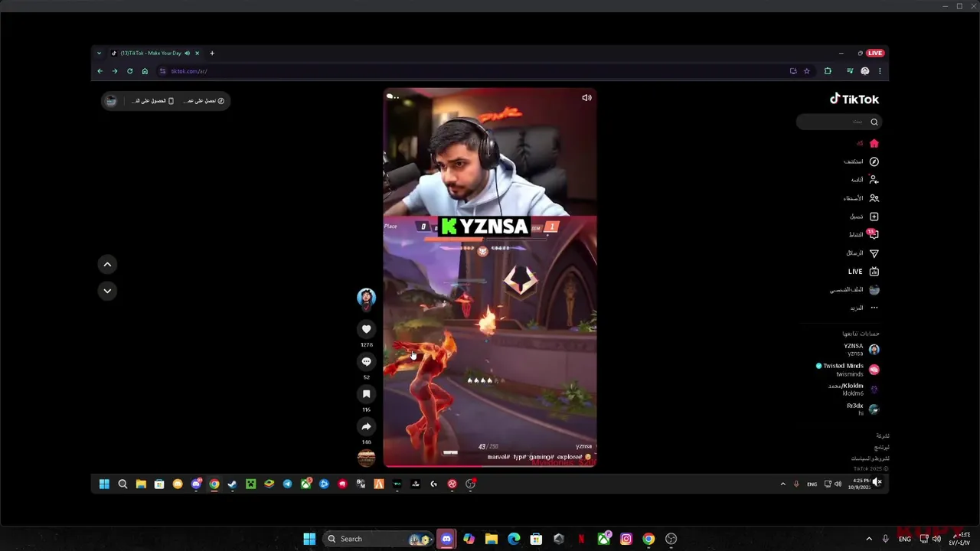Open the spinning sound disc thumbnail
980x551 pixels.
(366, 458)
